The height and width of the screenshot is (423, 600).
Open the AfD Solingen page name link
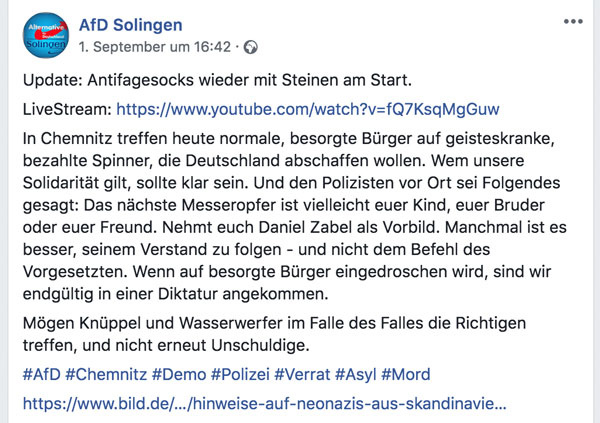tap(130, 22)
